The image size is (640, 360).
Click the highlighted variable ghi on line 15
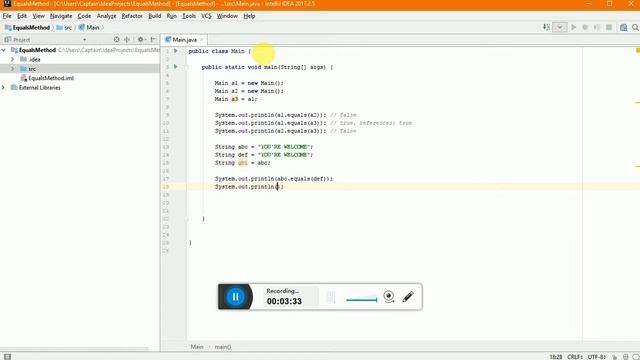(243, 162)
